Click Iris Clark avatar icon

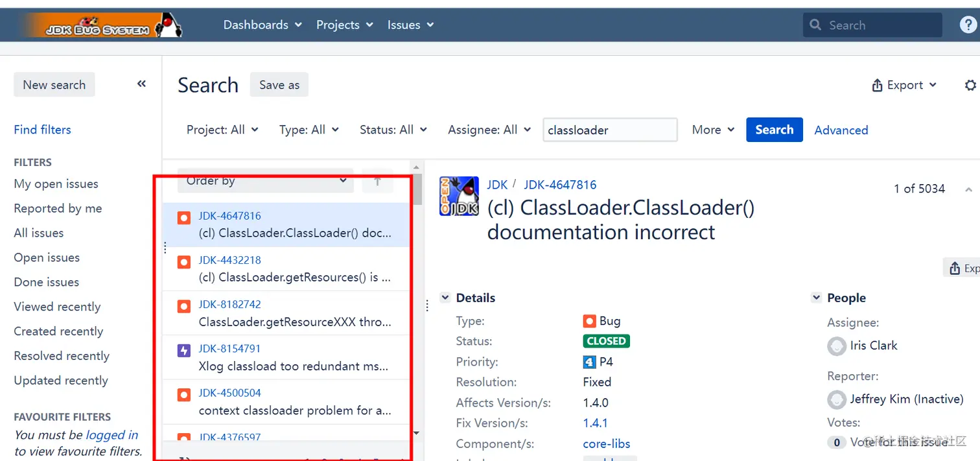[837, 346]
